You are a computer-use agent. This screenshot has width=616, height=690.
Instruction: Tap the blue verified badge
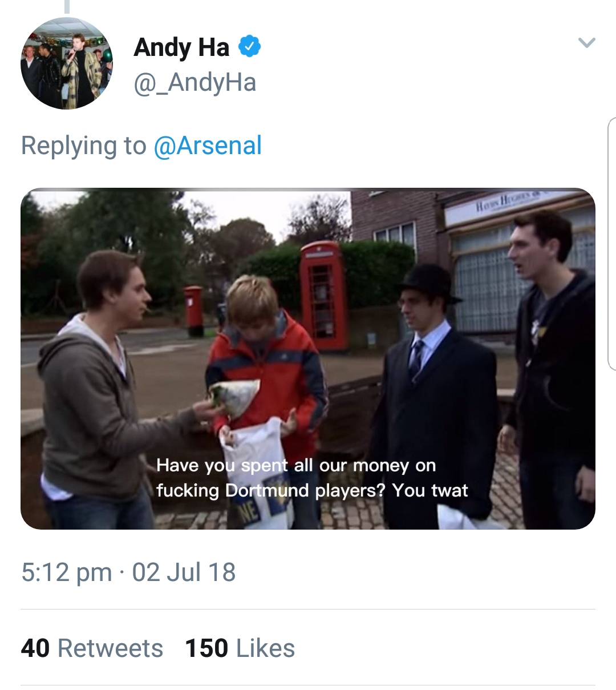point(249,46)
